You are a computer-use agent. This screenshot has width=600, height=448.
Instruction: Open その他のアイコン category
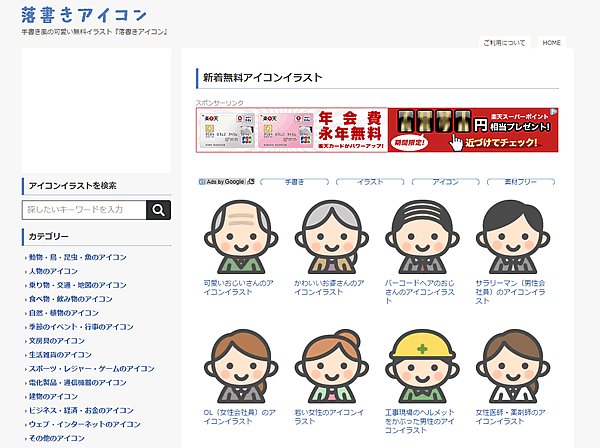[57, 438]
